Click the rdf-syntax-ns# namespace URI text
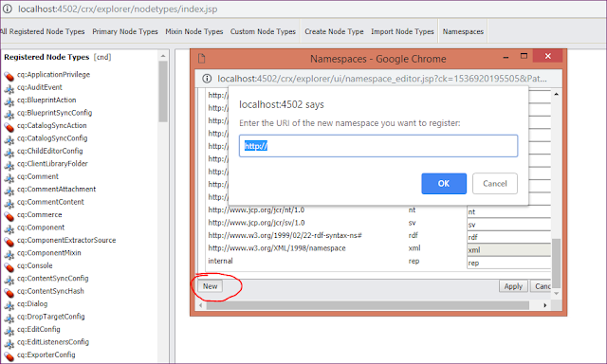607x364 pixels. point(285,236)
